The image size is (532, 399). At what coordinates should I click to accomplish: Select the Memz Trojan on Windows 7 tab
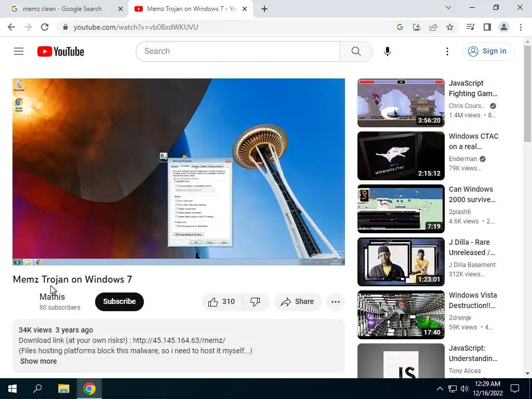coord(192,9)
